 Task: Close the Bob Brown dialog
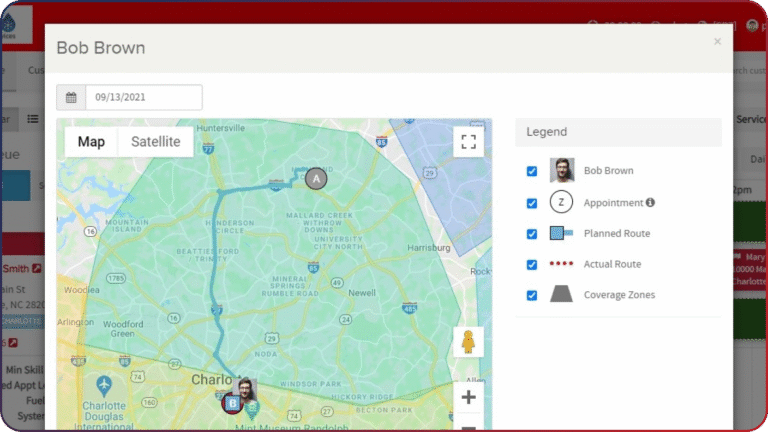(717, 42)
